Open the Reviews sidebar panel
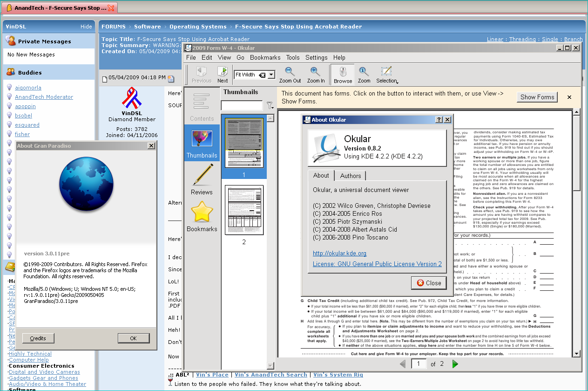The height and width of the screenshot is (391, 588). pos(202,179)
